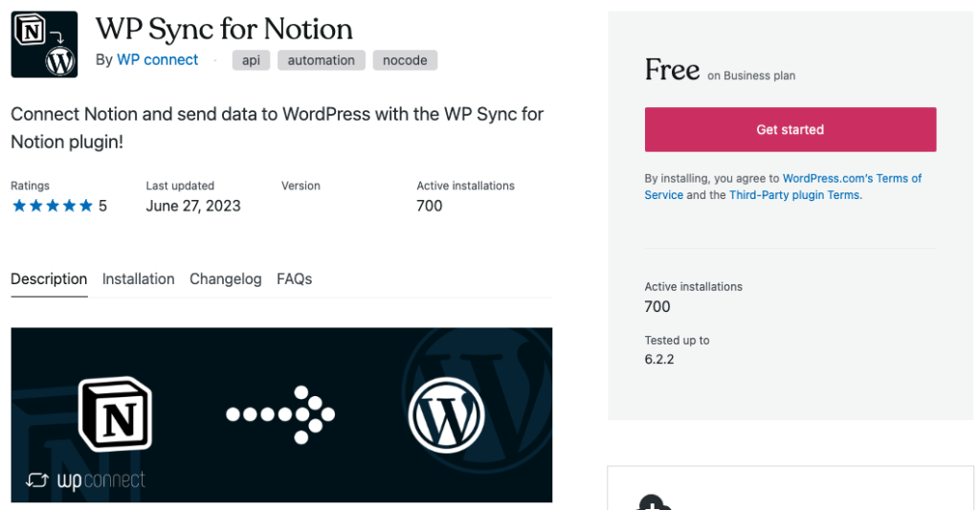Select the nocode tag
Viewport: 980px width, 510px height.
405,60
